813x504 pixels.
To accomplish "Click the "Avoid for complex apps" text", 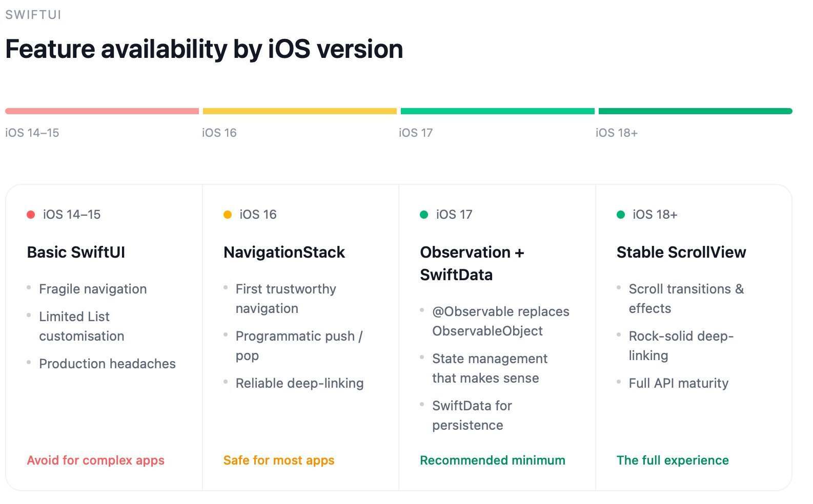I will pyautogui.click(x=96, y=460).
